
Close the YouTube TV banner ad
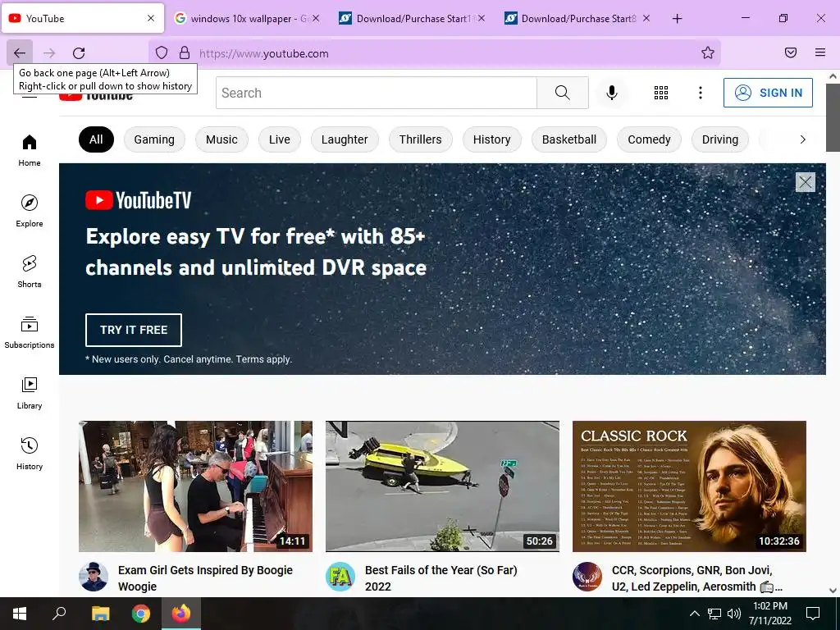click(x=806, y=182)
